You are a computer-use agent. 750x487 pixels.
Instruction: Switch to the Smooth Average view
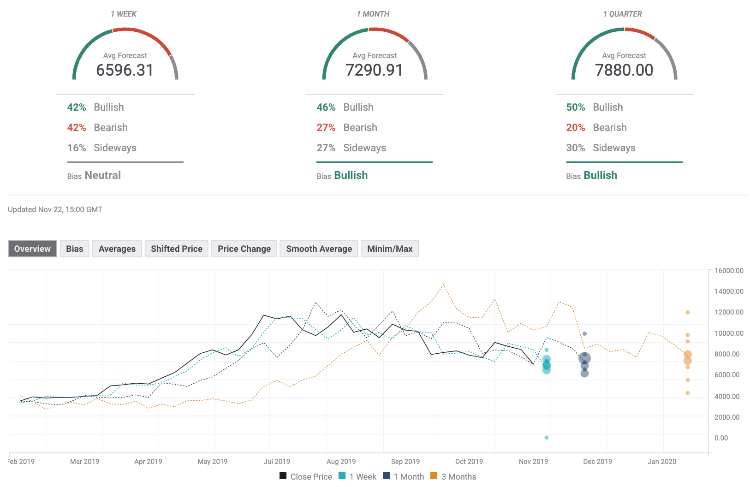(x=318, y=249)
